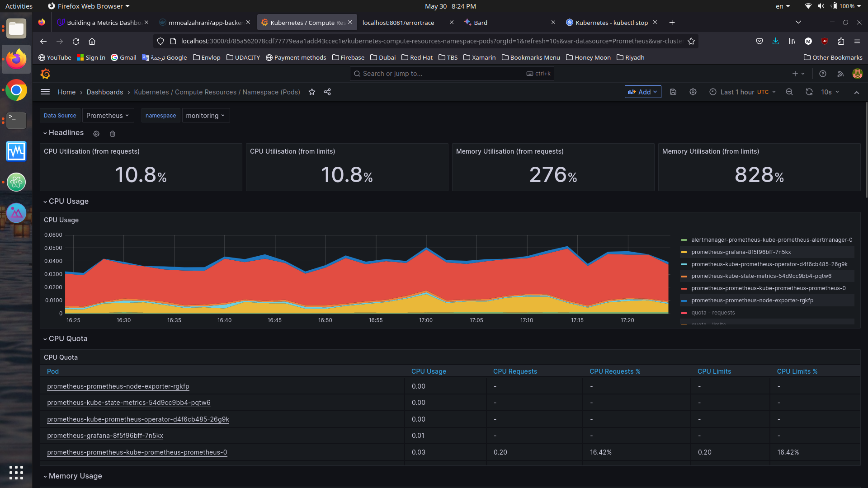The width and height of the screenshot is (868, 488).
Task: Open prometheus-grafana-8f5f96bff-7n5kx pod link
Action: (x=105, y=436)
